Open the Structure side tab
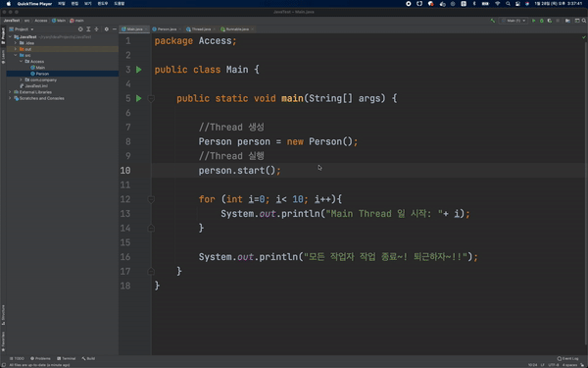The height and width of the screenshot is (368, 588). pyautogui.click(x=3, y=315)
